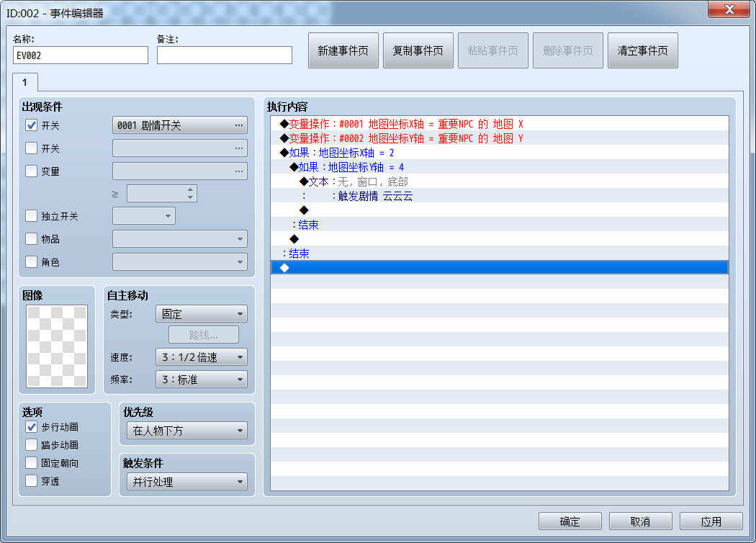This screenshot has height=543, width=756.
Task: Select the 如果：地图坐标Y轴 = 4 line
Action: click(500, 167)
